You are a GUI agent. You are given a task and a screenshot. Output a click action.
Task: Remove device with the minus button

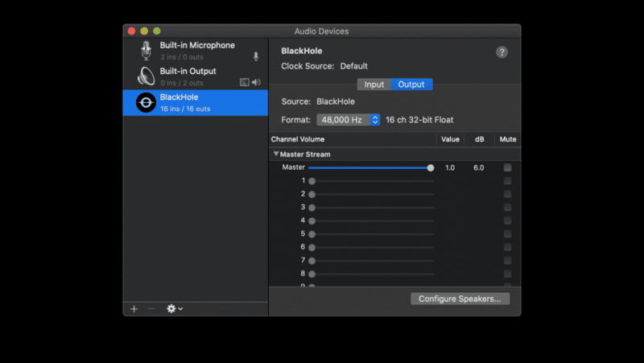point(151,309)
